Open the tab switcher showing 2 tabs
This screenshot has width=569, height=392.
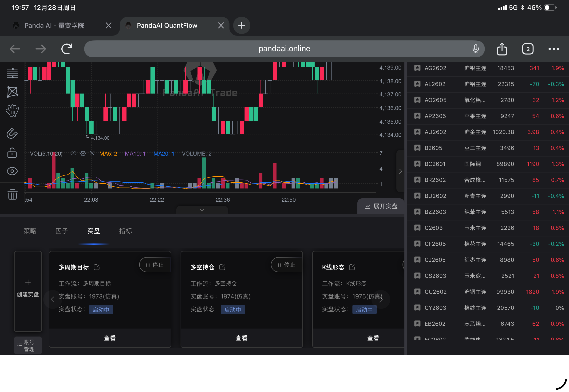(x=528, y=49)
